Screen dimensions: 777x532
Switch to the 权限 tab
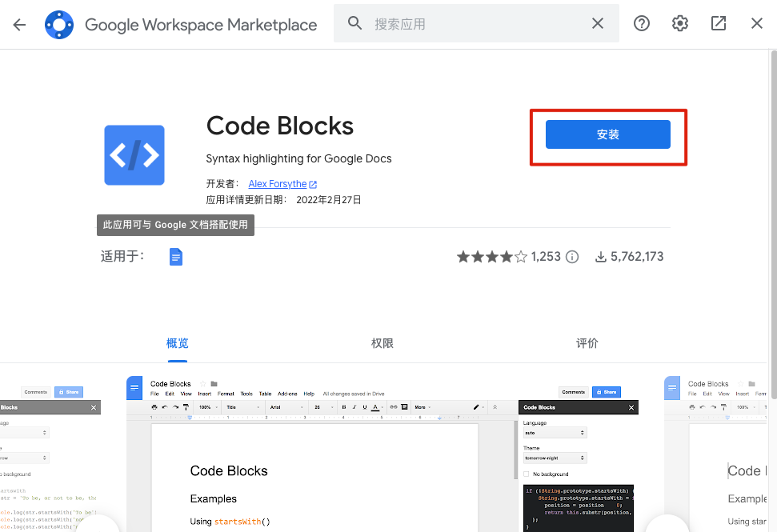pyautogui.click(x=382, y=343)
